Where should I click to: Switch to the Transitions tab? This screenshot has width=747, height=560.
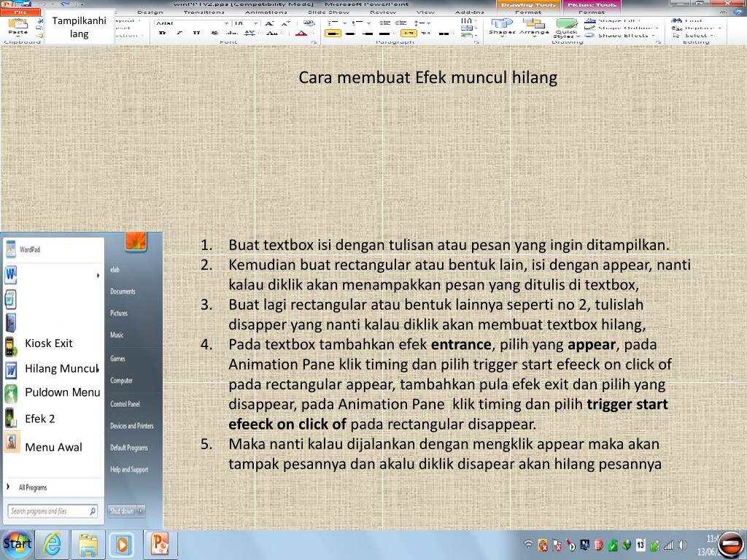(204, 12)
